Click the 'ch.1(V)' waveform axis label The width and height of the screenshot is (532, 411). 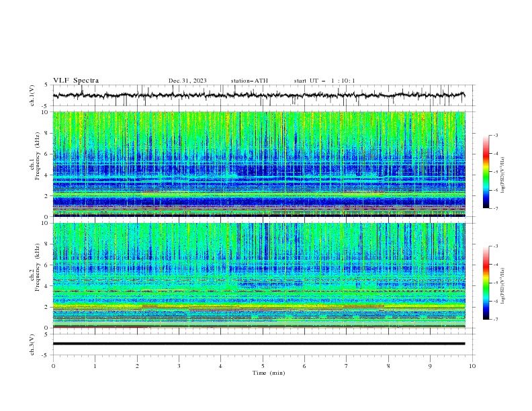(32, 95)
